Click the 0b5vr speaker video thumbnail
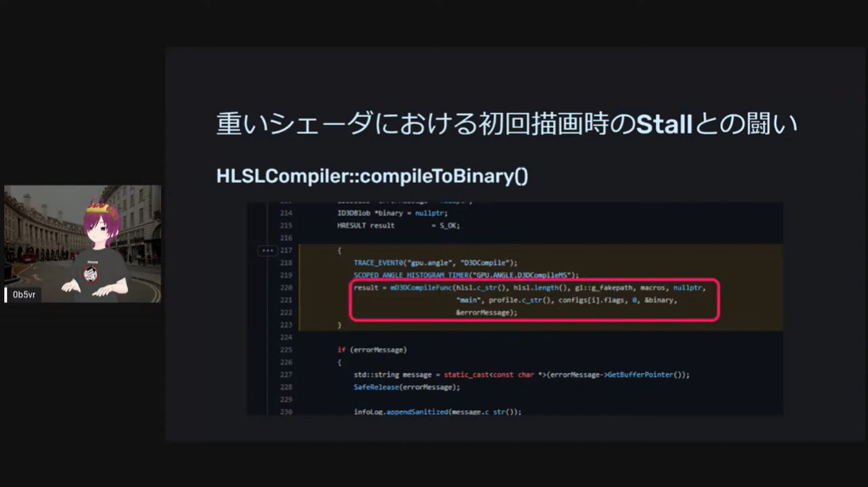Viewport: 868px width, 487px height. [x=83, y=243]
